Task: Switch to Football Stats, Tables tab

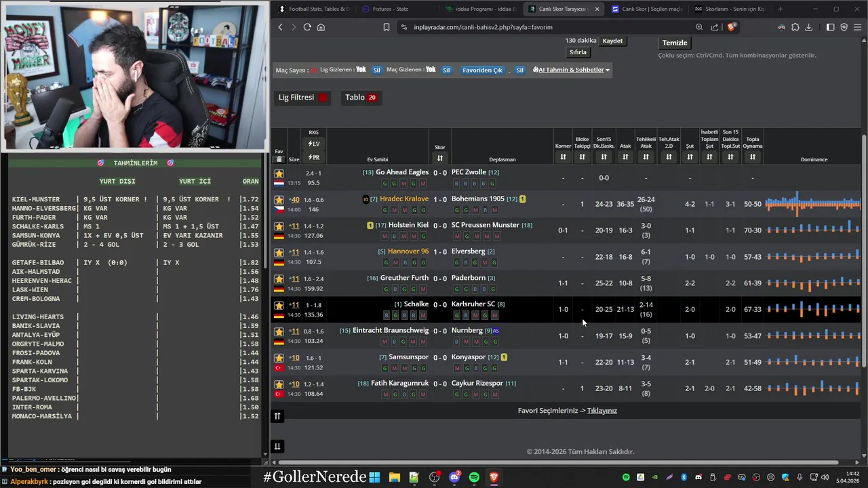Action: [x=313, y=9]
